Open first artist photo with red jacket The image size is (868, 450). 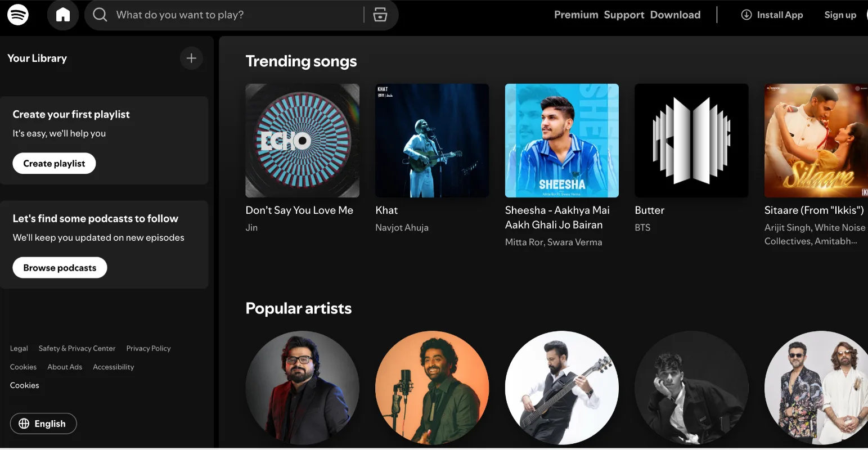(x=302, y=388)
